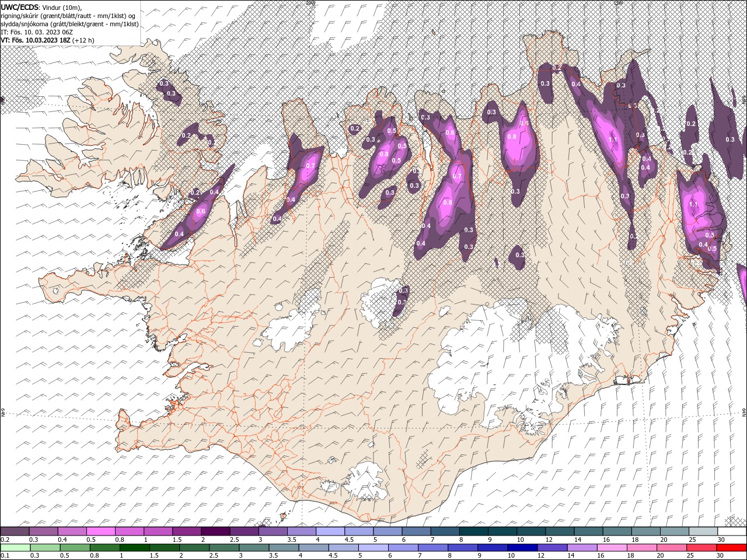Select white top swatch after the 30 label
Image resolution: width=747 pixels, height=560 pixels.
tap(732, 531)
